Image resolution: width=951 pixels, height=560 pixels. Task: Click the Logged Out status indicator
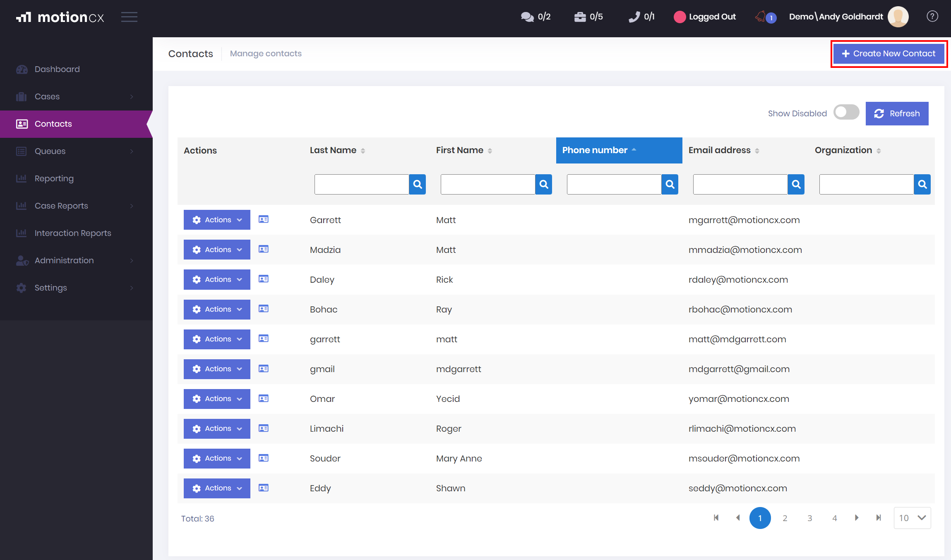[x=705, y=17]
